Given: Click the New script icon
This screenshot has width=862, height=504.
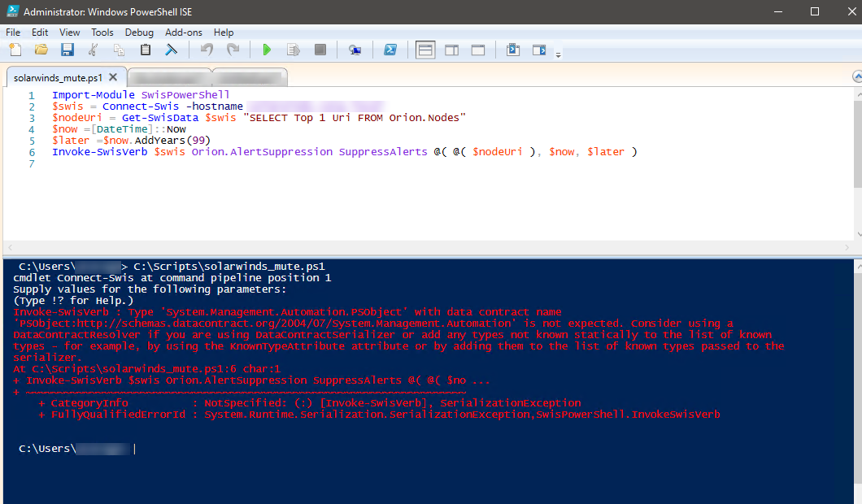Looking at the screenshot, I should point(15,50).
